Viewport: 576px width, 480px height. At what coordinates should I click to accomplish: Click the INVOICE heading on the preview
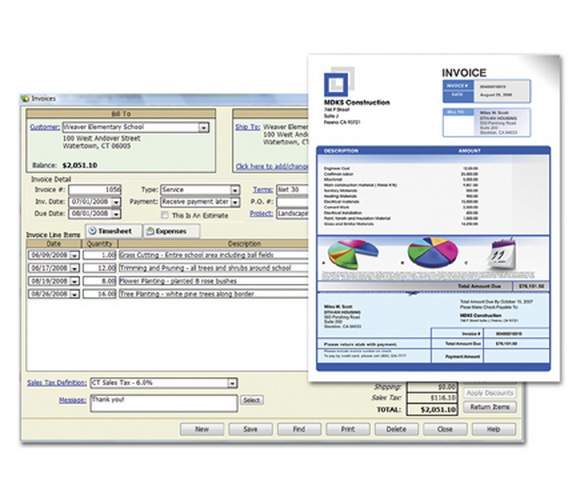pyautogui.click(x=464, y=73)
